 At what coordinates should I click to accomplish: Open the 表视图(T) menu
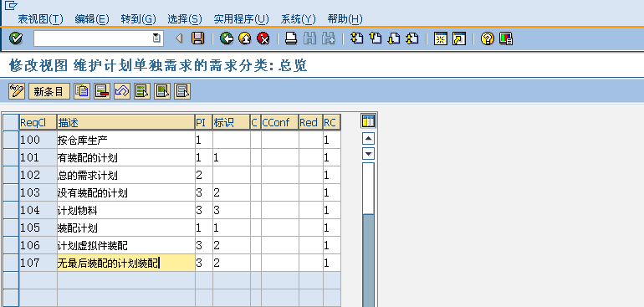click(x=41, y=19)
